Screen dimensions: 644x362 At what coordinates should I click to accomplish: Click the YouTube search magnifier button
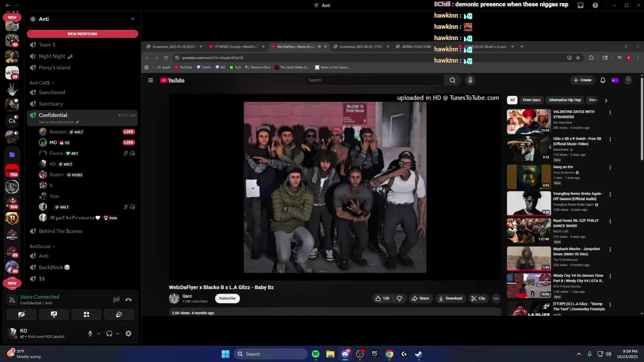(x=452, y=80)
